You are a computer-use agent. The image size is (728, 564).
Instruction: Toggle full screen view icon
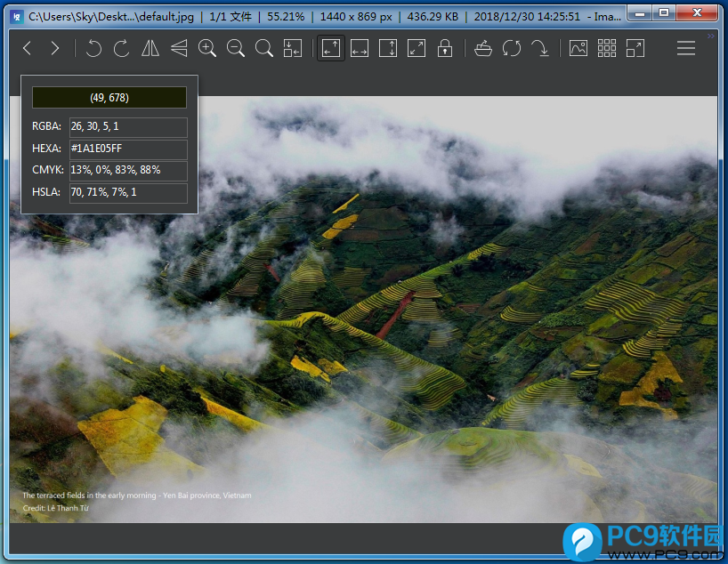[x=635, y=48]
